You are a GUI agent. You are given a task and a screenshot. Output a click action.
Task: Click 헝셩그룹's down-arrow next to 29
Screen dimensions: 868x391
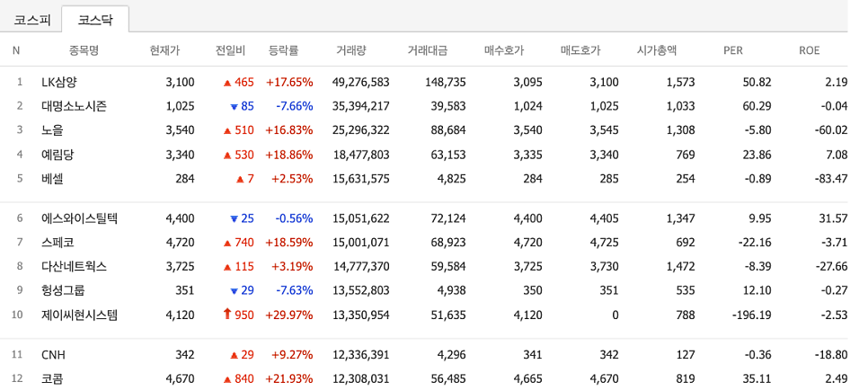tap(234, 290)
